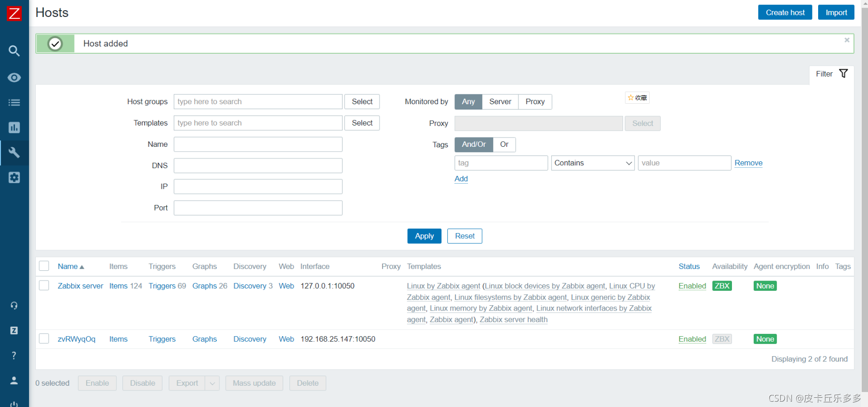
Task: Toggle Enabled status for Zabbix server
Action: tap(692, 286)
